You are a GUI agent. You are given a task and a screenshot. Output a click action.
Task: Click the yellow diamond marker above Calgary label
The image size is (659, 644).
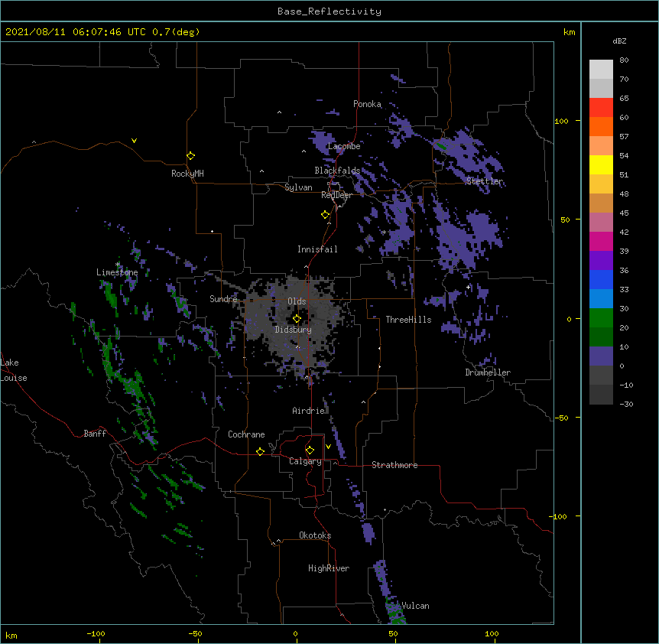[x=310, y=450]
